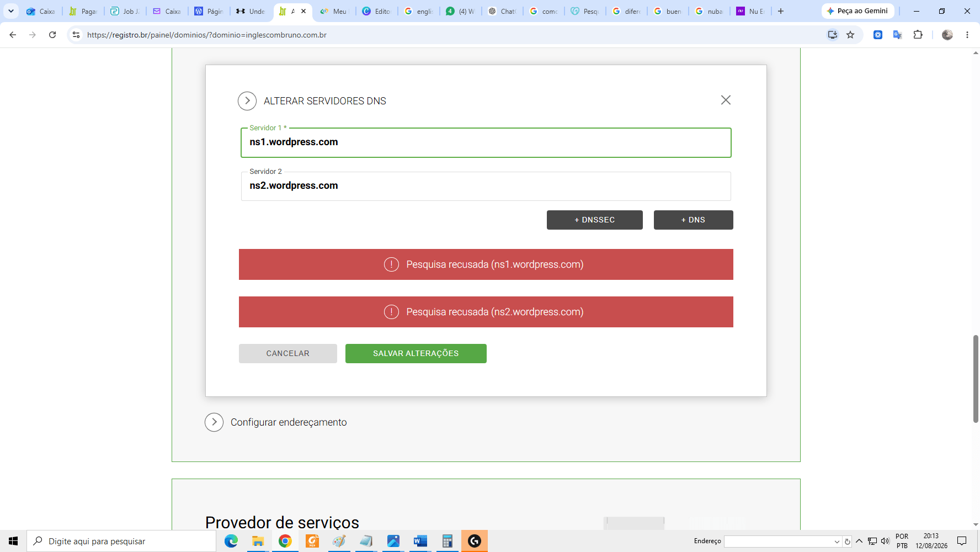Save changes with Salvar Alterações
The width and height of the screenshot is (980, 552).
tap(416, 353)
